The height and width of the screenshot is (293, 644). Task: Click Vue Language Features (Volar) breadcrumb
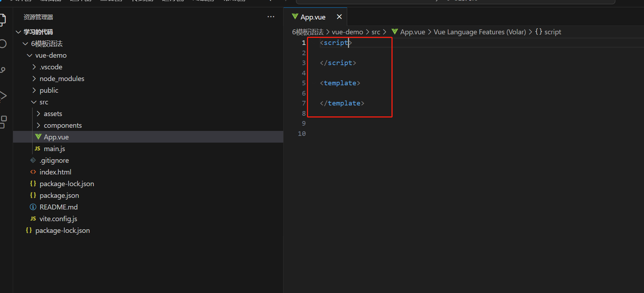pos(480,32)
